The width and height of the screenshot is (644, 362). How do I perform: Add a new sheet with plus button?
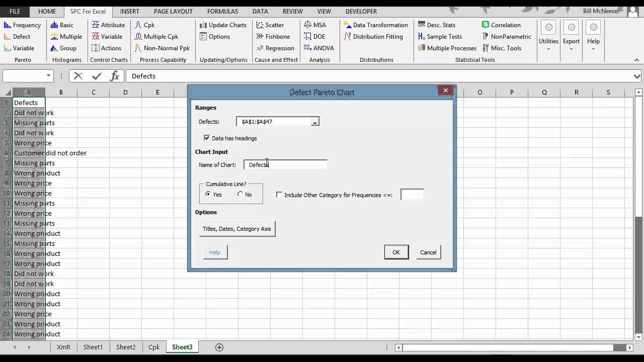click(219, 347)
